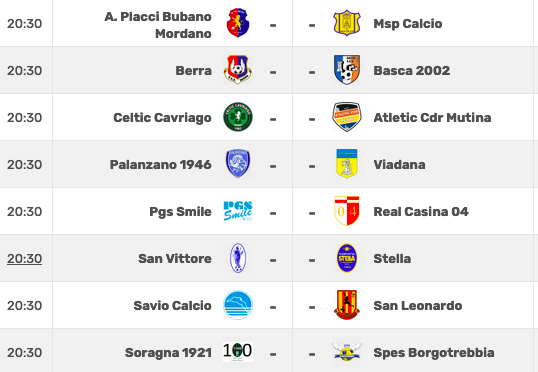Open the PGS Smile logo
Screen dimensions: 538x372
point(238,211)
